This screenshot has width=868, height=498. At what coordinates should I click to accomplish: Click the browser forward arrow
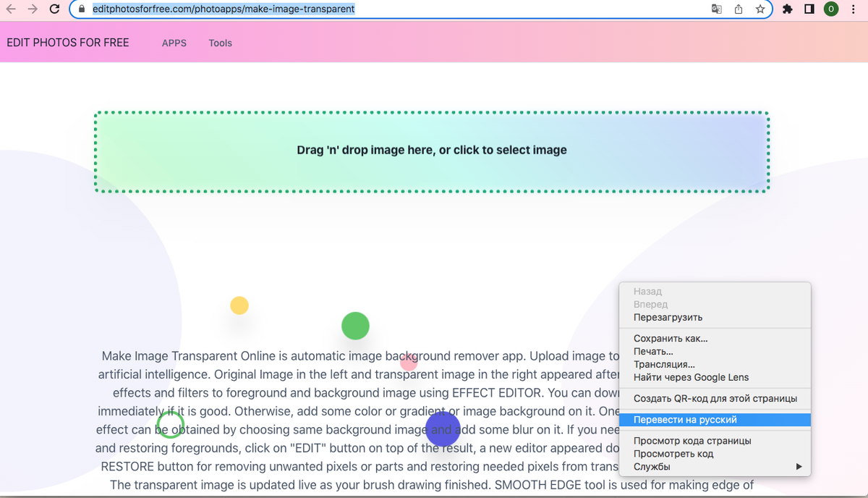point(33,9)
